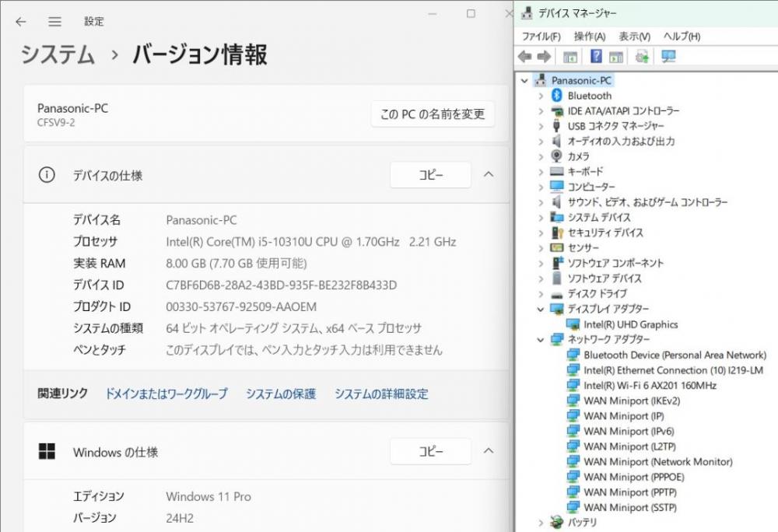The image size is (778, 532).
Task: Open the Settings hamburger navigation menu
Action: [54, 21]
